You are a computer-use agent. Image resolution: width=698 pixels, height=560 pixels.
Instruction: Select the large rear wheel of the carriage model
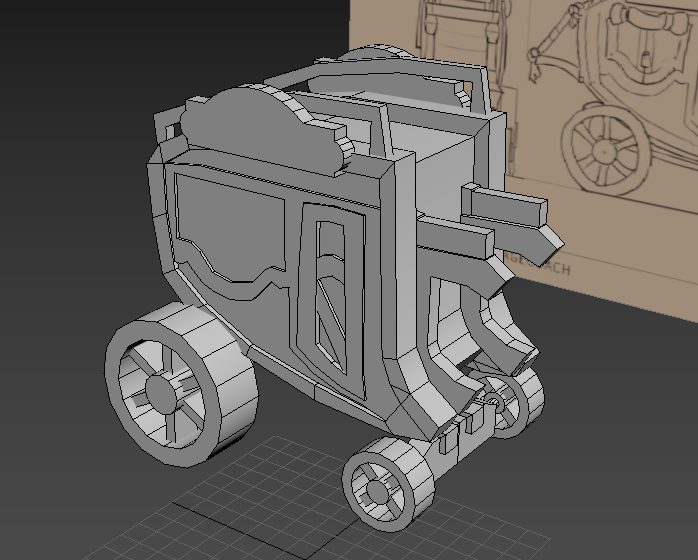click(x=180, y=385)
